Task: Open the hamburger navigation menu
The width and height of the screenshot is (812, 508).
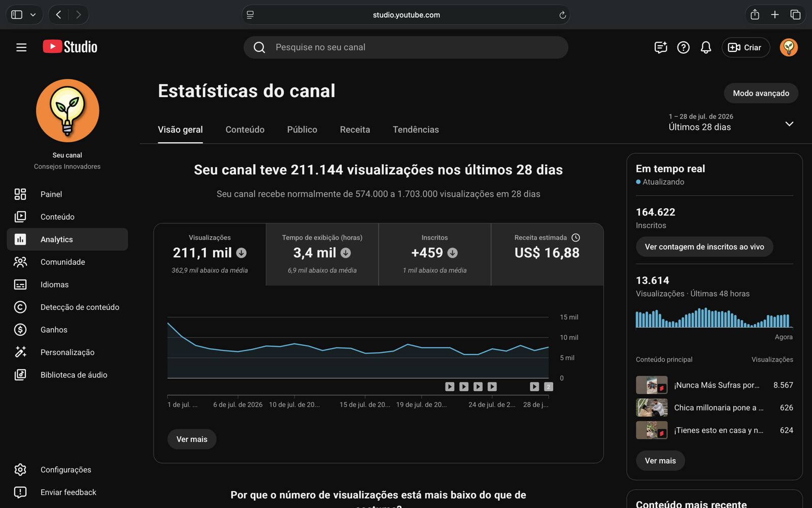Action: pyautogui.click(x=21, y=47)
